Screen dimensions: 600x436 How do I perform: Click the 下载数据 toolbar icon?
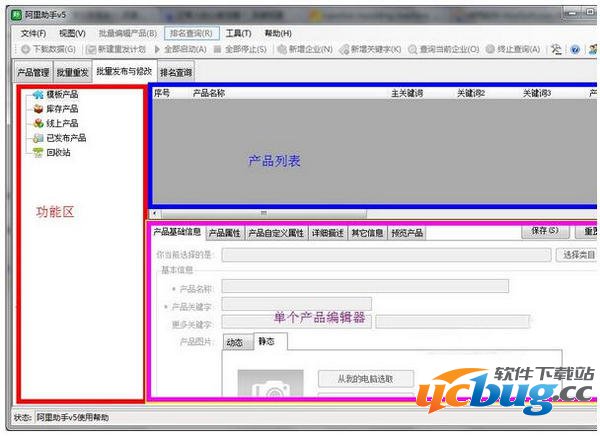[x=25, y=49]
